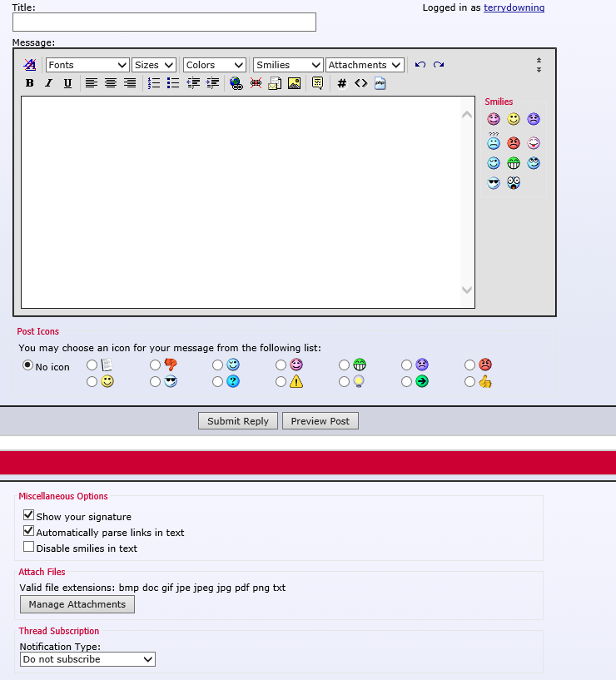
Task: Toggle bold formatting
Action: pos(29,83)
